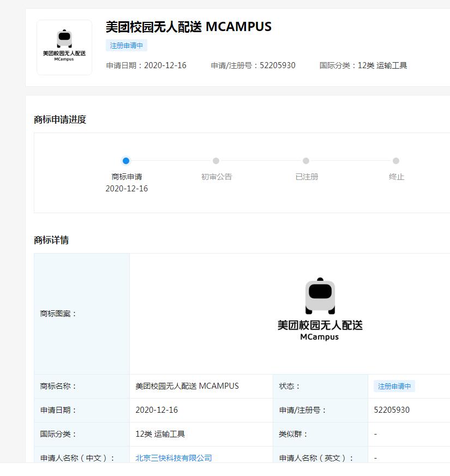Click the 状态： cell label
The image size is (450, 476).
(290, 386)
